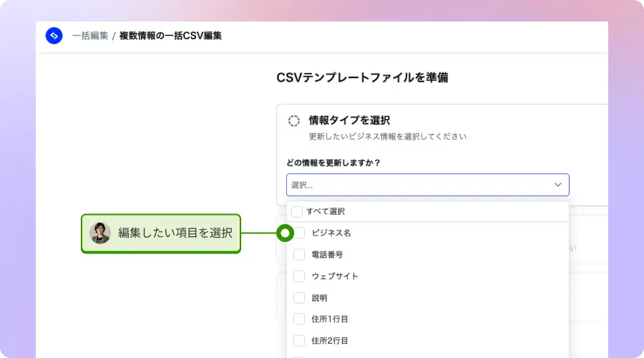This screenshot has height=358, width=644.
Task: Check the 住所1行目 checkbox
Action: click(299, 319)
